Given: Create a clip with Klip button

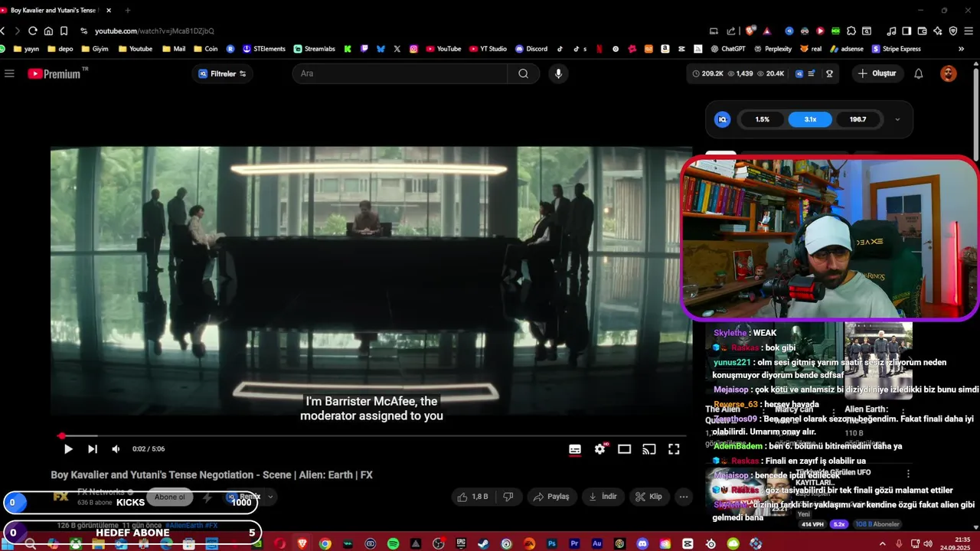Looking at the screenshot, I should [x=648, y=497].
